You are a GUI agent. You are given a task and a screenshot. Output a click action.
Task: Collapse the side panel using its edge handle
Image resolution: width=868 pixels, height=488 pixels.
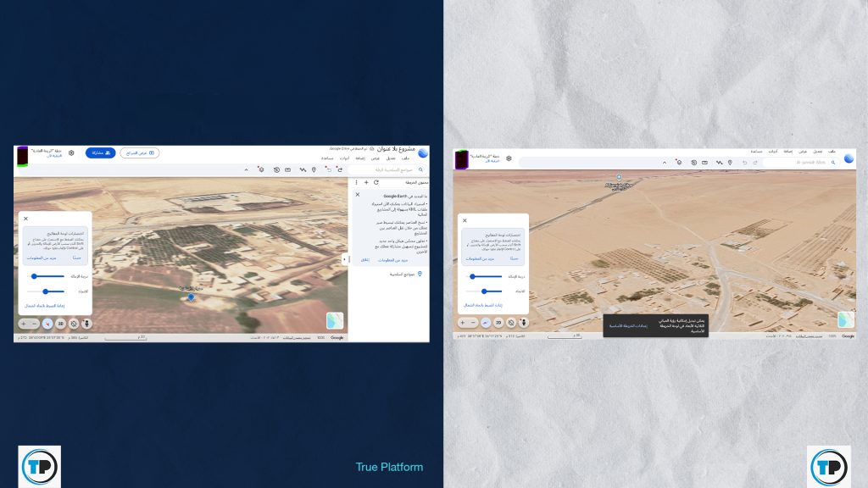(345, 259)
